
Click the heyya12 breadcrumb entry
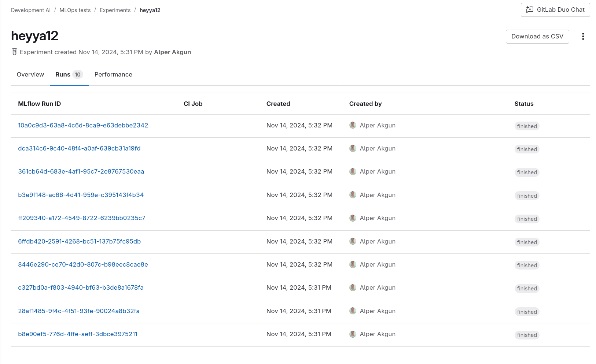click(150, 10)
